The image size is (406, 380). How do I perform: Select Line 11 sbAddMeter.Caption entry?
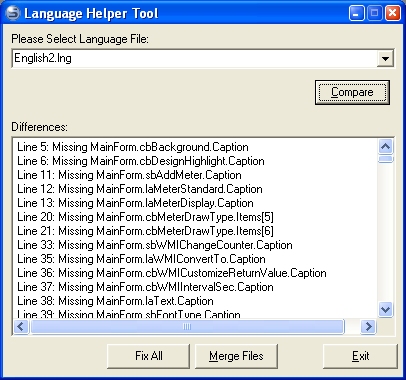point(129,175)
